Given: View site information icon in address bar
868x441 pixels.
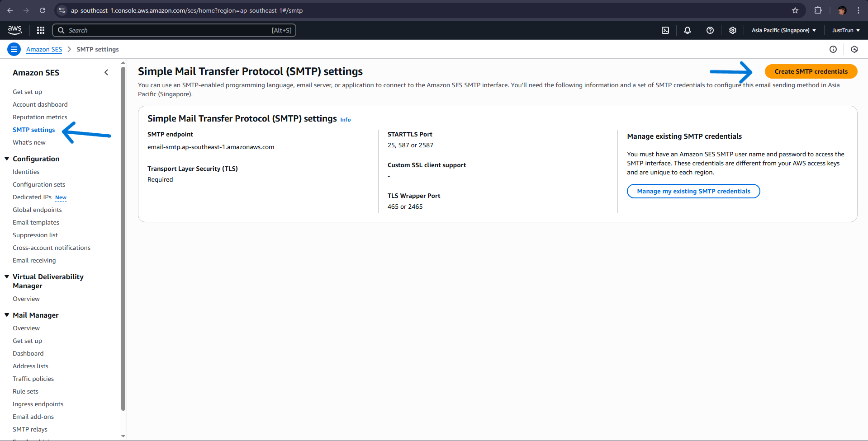Looking at the screenshot, I should tap(62, 10).
